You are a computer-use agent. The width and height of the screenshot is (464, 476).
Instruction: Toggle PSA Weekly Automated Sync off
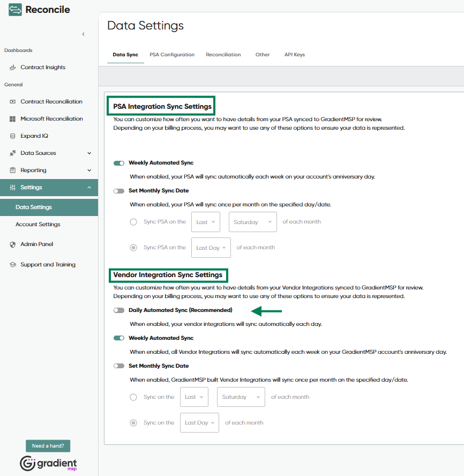(x=119, y=163)
